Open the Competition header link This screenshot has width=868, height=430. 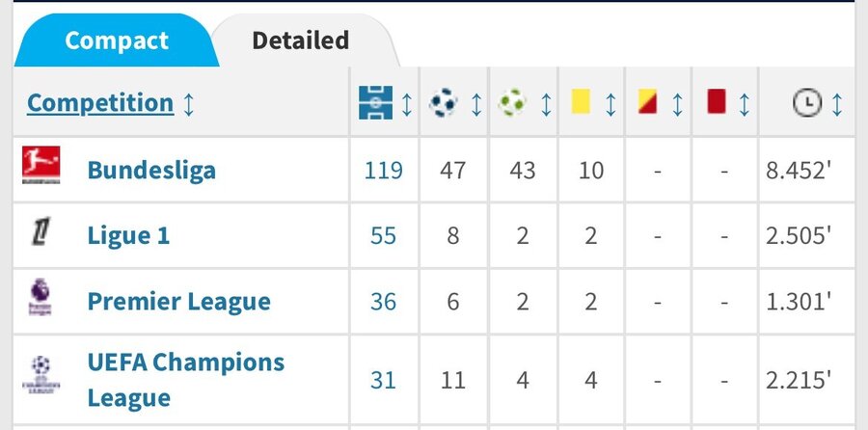100,103
